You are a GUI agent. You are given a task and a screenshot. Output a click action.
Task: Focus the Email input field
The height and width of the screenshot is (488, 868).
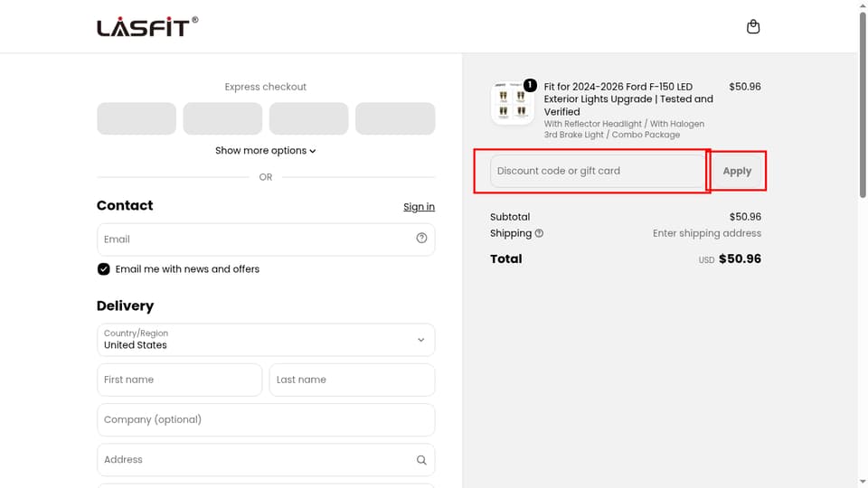pyautogui.click(x=266, y=239)
